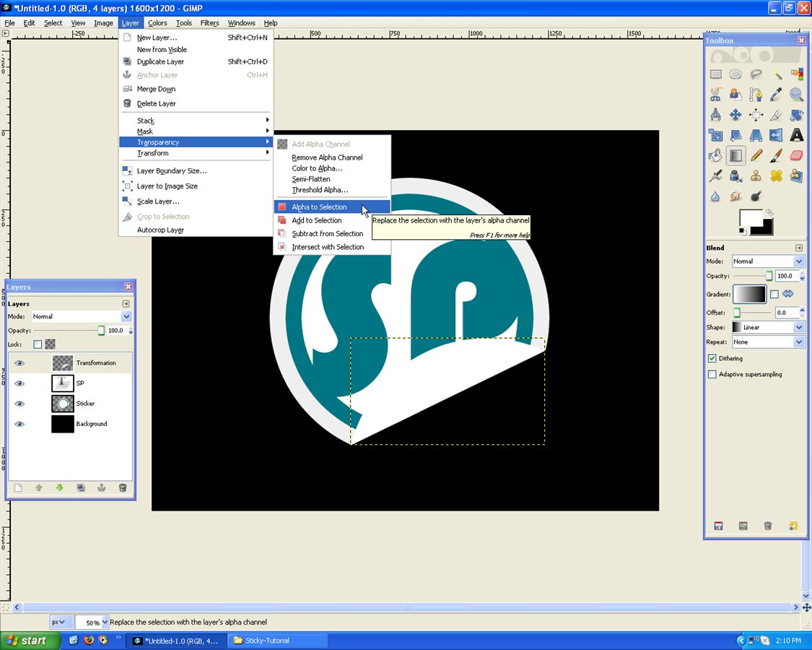Expand the Stack submenu
This screenshot has width=812, height=650.
coord(196,121)
